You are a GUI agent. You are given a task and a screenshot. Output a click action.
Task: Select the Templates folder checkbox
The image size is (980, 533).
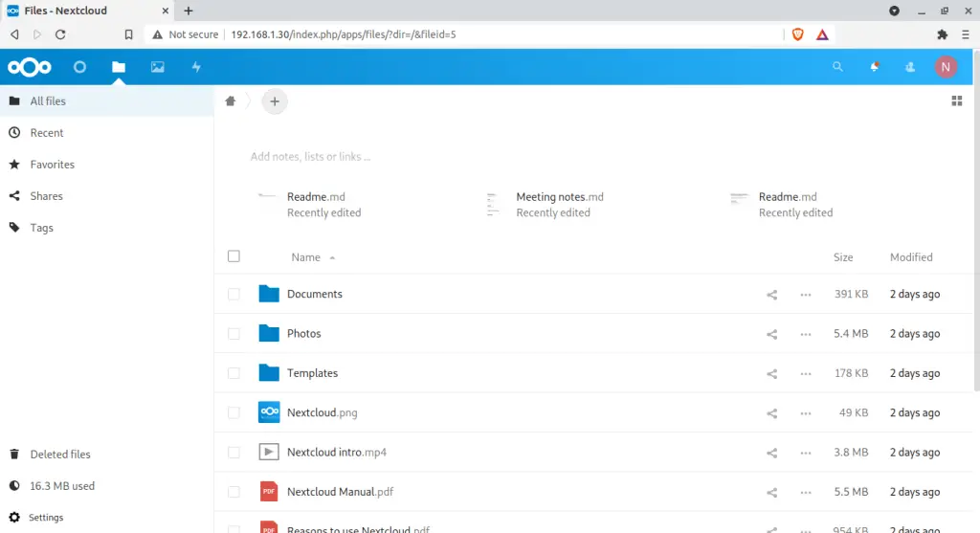tap(234, 373)
